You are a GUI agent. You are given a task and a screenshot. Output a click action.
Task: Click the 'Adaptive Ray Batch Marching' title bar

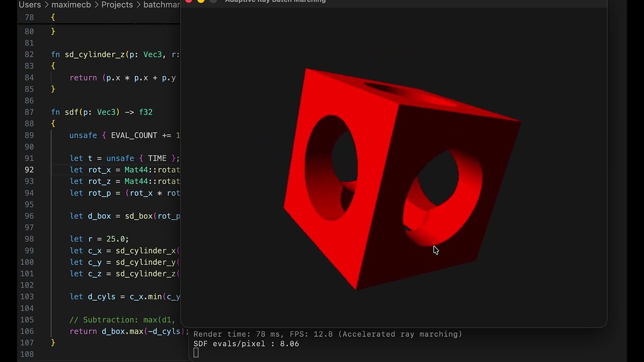pyautogui.click(x=275, y=2)
